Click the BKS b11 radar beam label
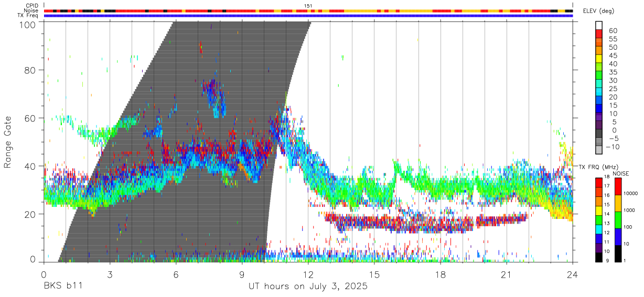The height and width of the screenshot is (297, 644). point(62,287)
